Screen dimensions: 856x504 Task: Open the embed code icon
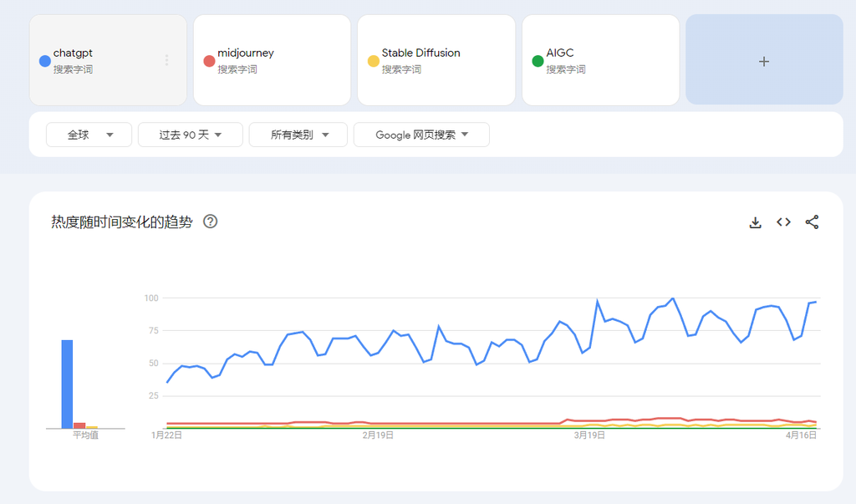pyautogui.click(x=783, y=221)
